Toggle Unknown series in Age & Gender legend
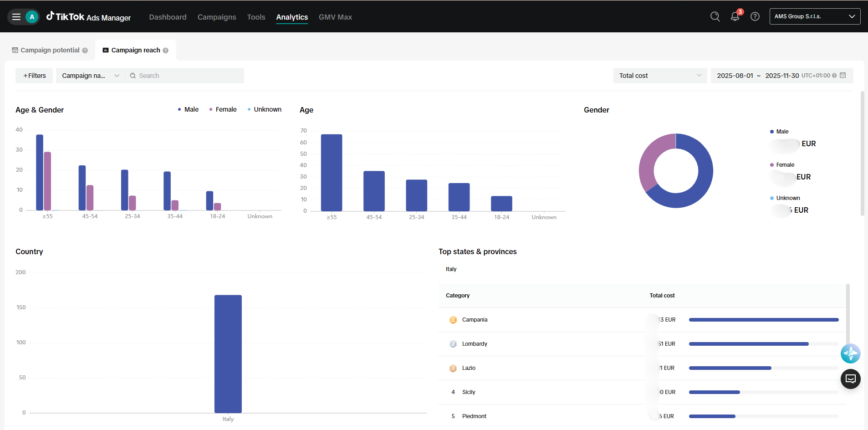 [x=264, y=109]
